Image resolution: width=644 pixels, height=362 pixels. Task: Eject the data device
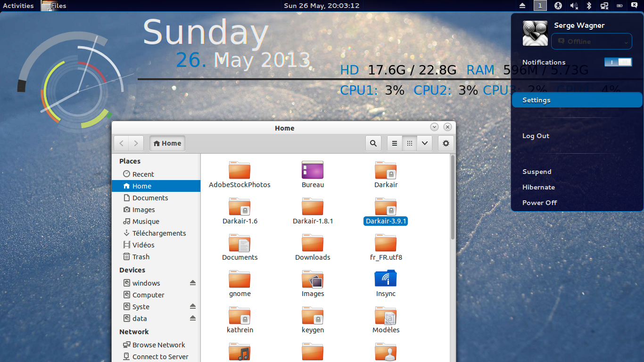[x=193, y=318]
